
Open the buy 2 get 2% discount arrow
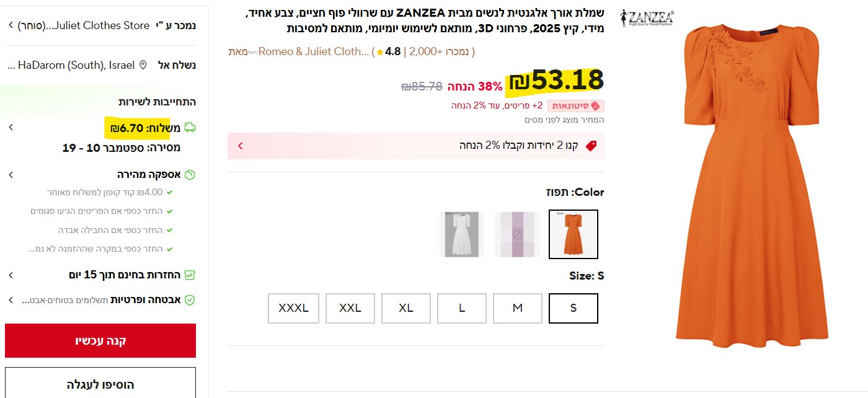[x=241, y=146]
